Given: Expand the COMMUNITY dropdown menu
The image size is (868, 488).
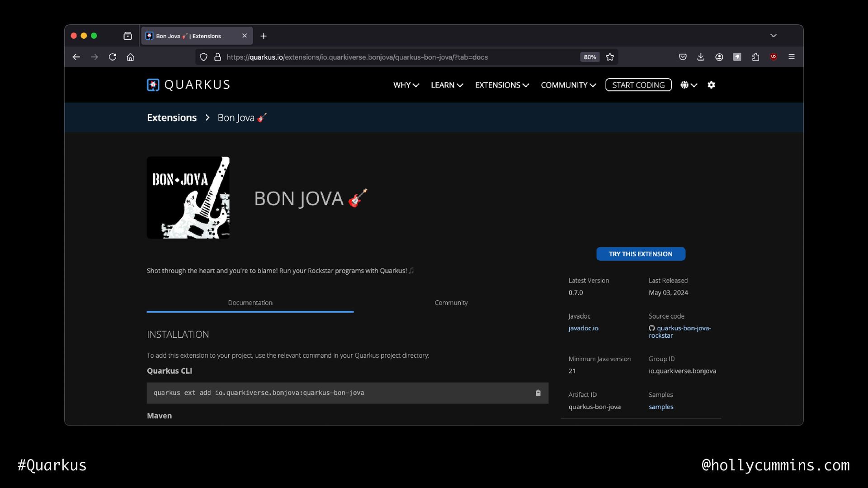Looking at the screenshot, I should (568, 85).
